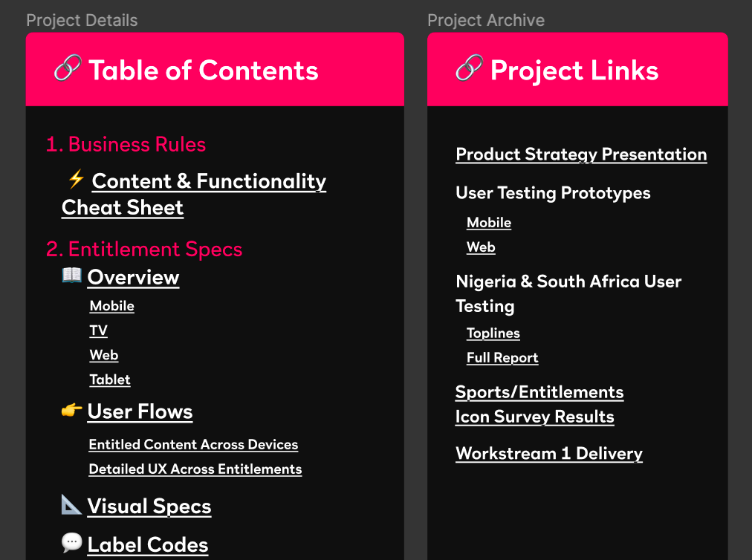Go to the TV overview link
This screenshot has width=752, height=560.
click(x=98, y=331)
